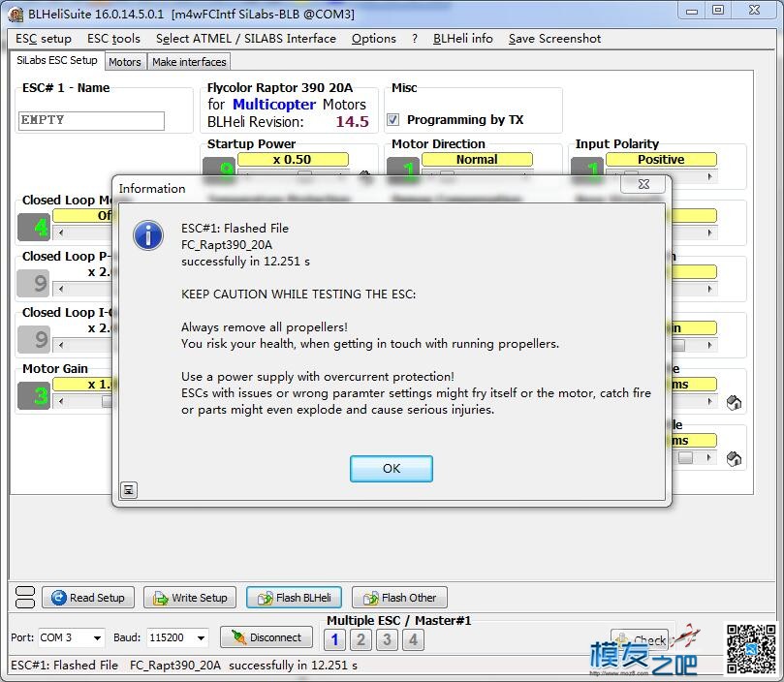The image size is (784, 682).
Task: Click the left arrow of Closed Loop P-Gain slider
Action: tap(61, 289)
